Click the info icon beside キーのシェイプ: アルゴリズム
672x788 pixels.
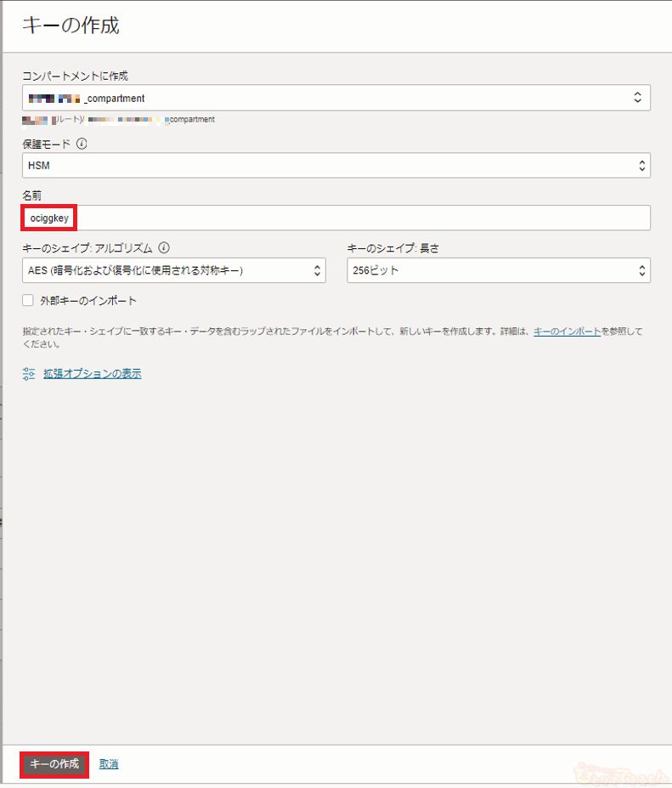[164, 248]
